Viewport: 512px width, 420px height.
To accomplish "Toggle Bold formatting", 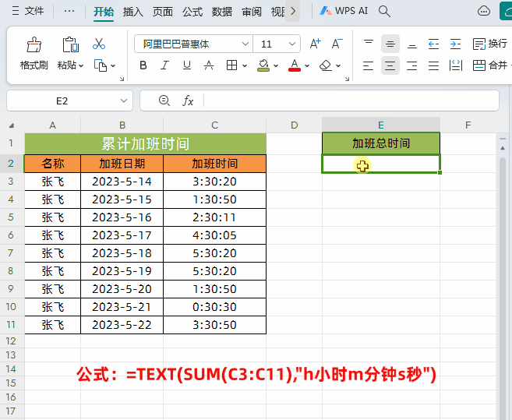I will 143,65.
